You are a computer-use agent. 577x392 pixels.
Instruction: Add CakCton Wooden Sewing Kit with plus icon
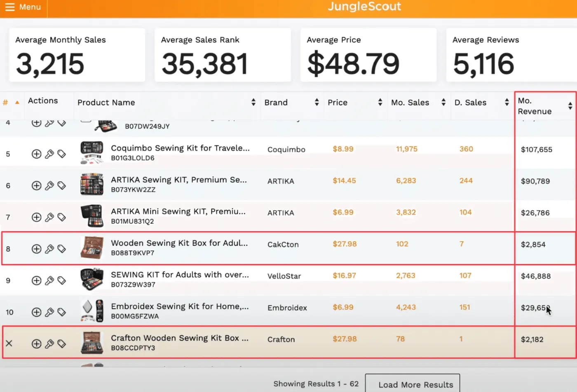coord(36,249)
